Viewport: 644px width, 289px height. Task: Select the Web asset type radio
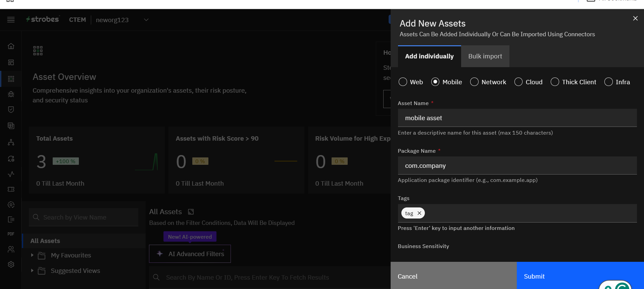coord(403,82)
